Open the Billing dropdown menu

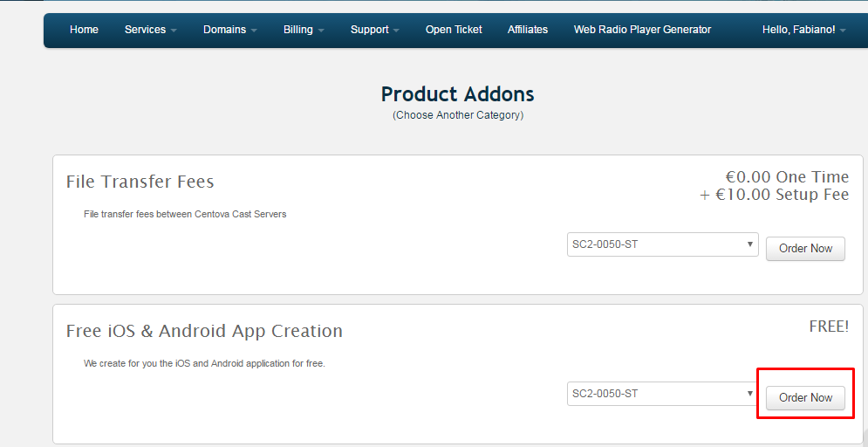pos(304,30)
